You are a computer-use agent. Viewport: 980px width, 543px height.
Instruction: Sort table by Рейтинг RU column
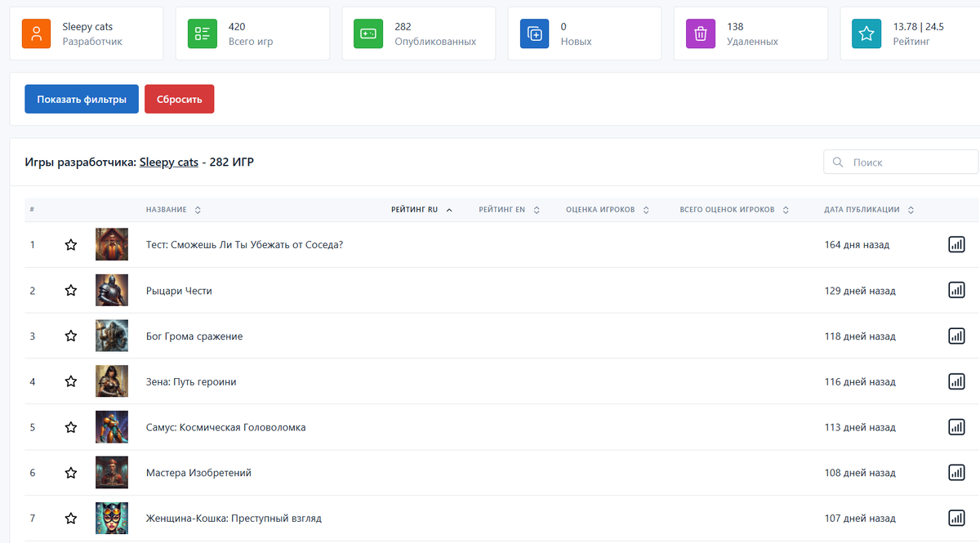pyautogui.click(x=421, y=210)
